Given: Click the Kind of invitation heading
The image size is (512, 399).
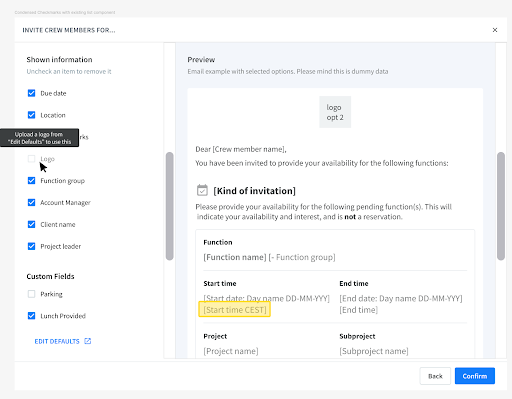Looking at the screenshot, I should (x=254, y=191).
